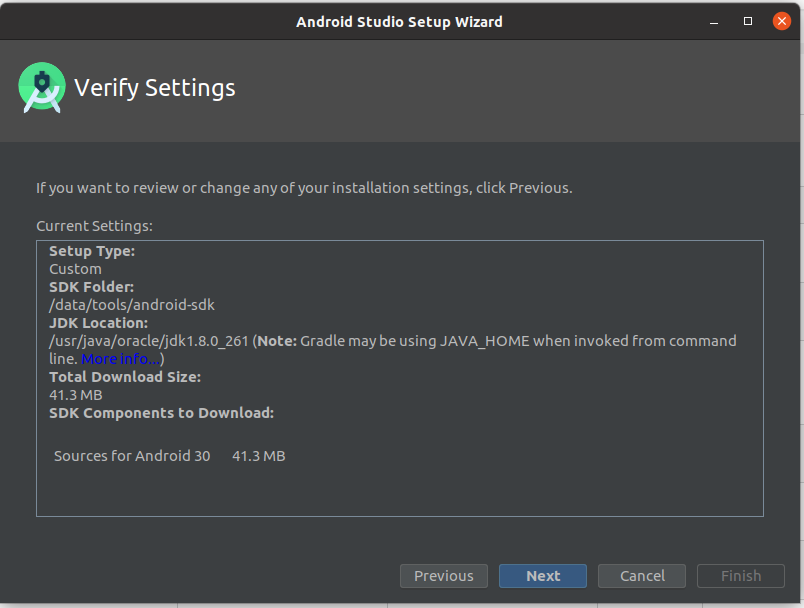Cancel the setup wizard
This screenshot has width=804, height=608.
point(641,576)
